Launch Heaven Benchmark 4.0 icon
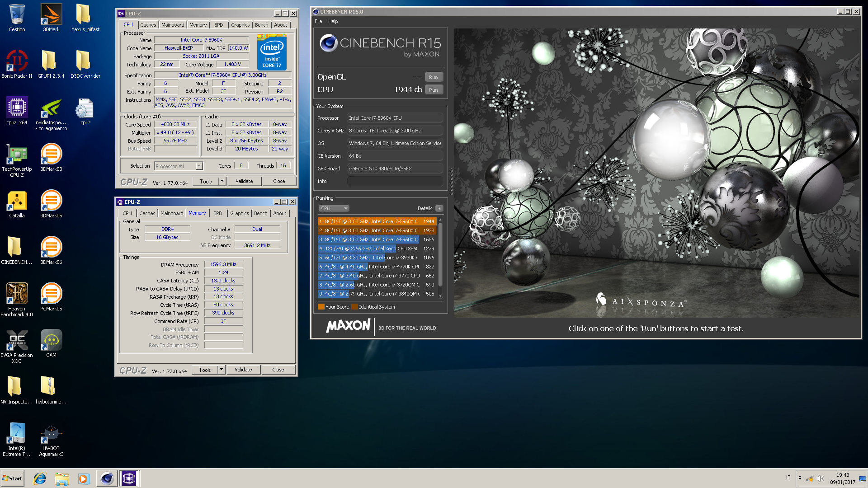The width and height of the screenshot is (868, 488). 17,300
